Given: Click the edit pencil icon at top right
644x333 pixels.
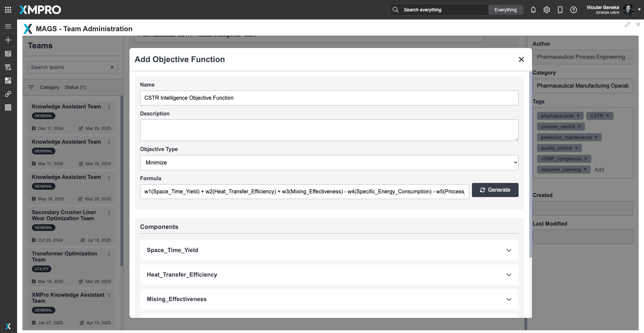Looking at the screenshot, I should click(627, 25).
